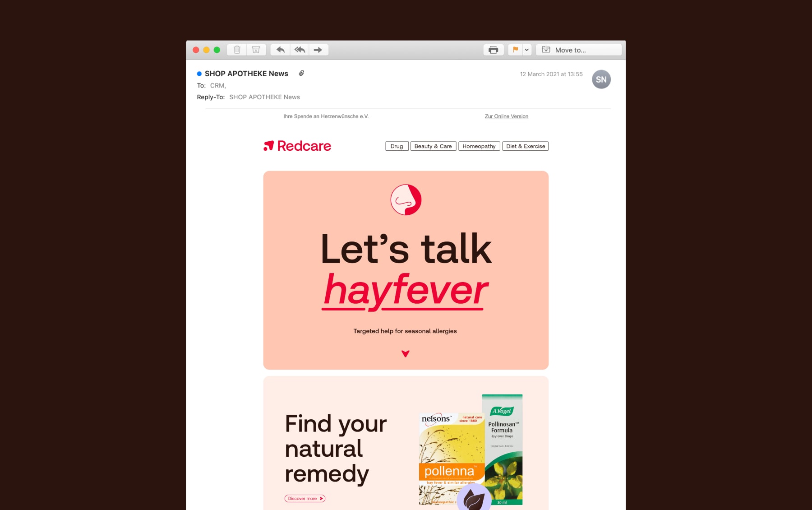Open the Drug category tab
The width and height of the screenshot is (812, 510).
click(397, 146)
